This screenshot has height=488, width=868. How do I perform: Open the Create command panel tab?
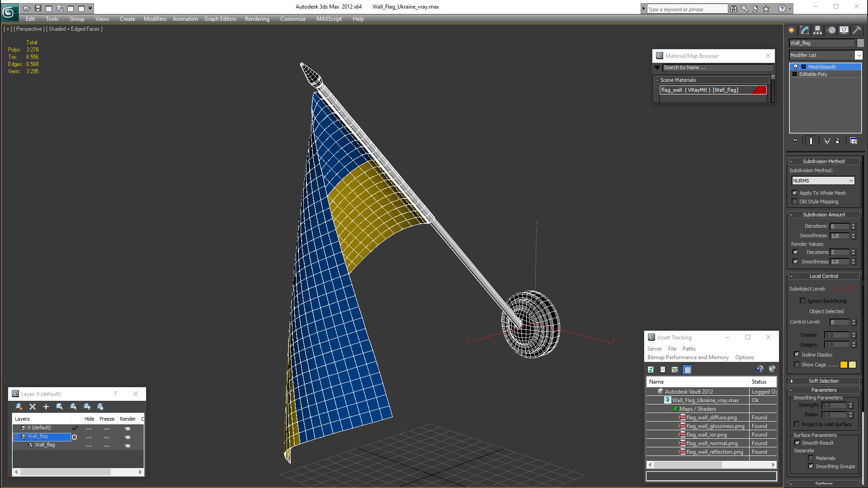pyautogui.click(x=792, y=30)
